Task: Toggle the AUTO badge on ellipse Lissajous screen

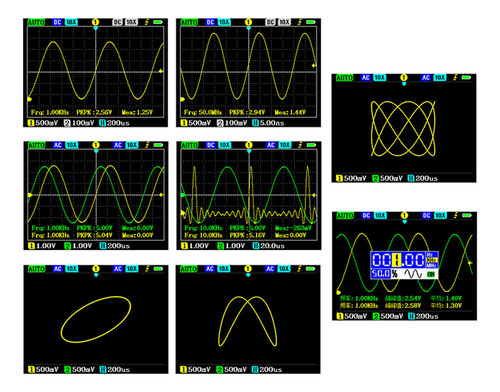Action: pyautogui.click(x=36, y=268)
